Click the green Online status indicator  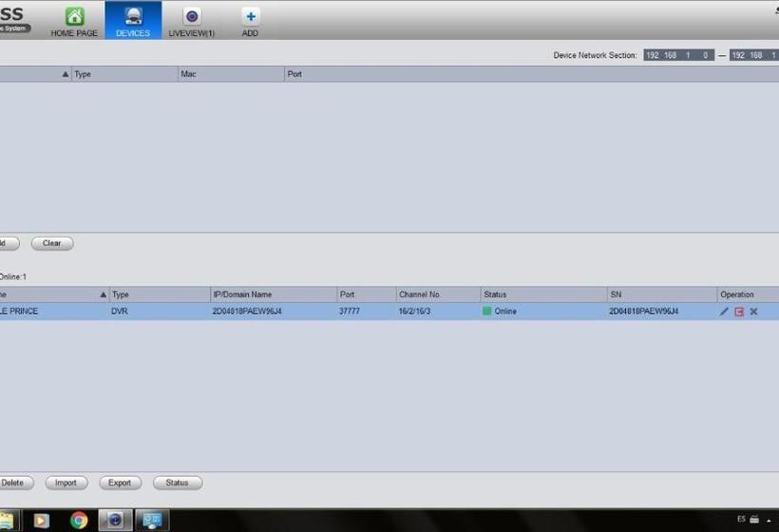[x=487, y=312]
